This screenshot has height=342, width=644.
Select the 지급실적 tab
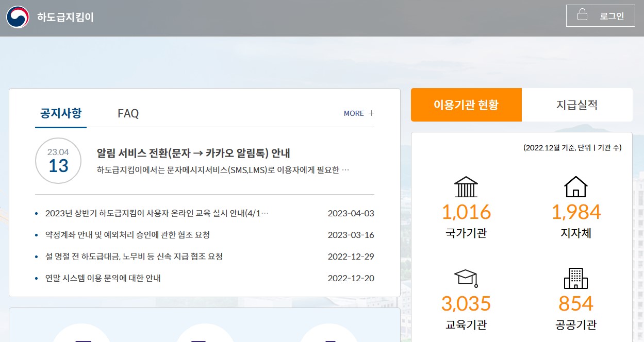pos(577,105)
